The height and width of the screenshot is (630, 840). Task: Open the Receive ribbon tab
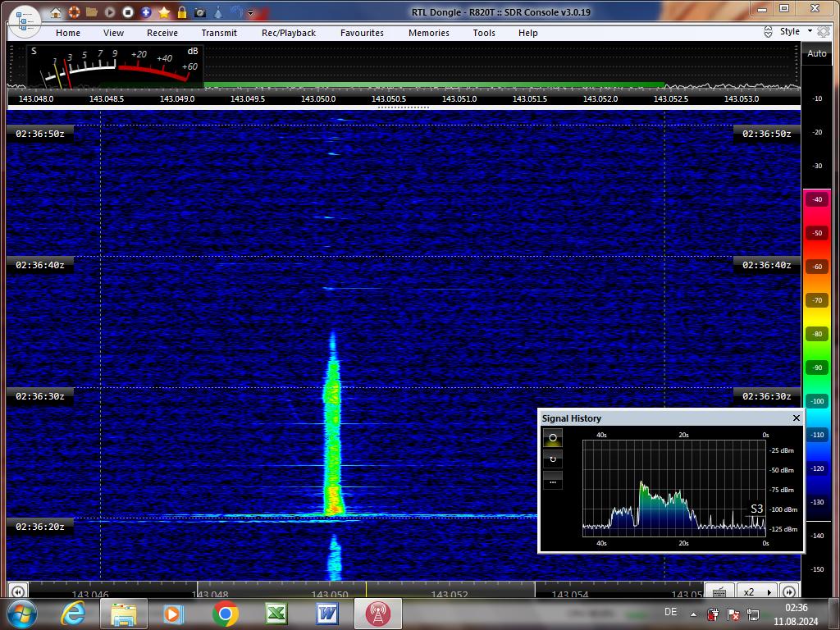click(162, 33)
